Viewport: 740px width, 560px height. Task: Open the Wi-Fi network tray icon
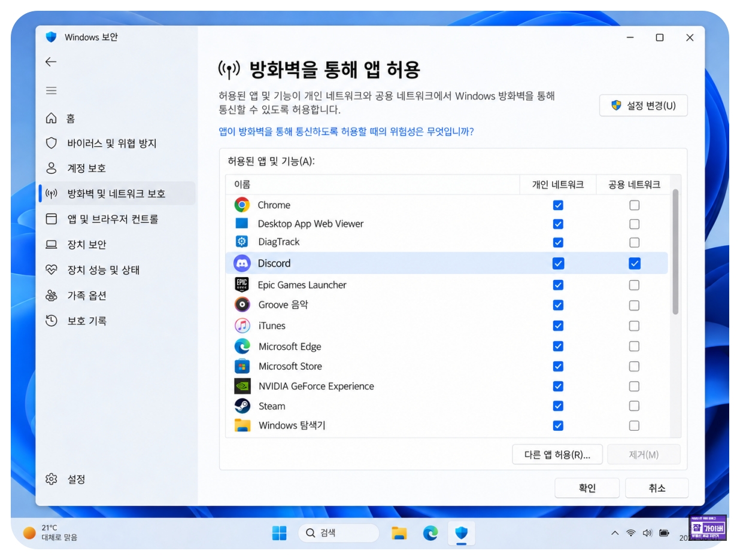coord(631,532)
